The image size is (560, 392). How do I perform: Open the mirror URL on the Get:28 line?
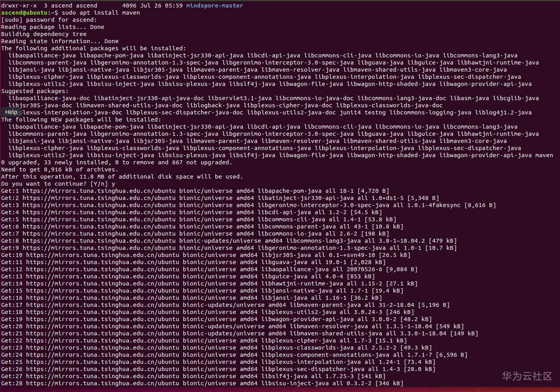[103, 383]
